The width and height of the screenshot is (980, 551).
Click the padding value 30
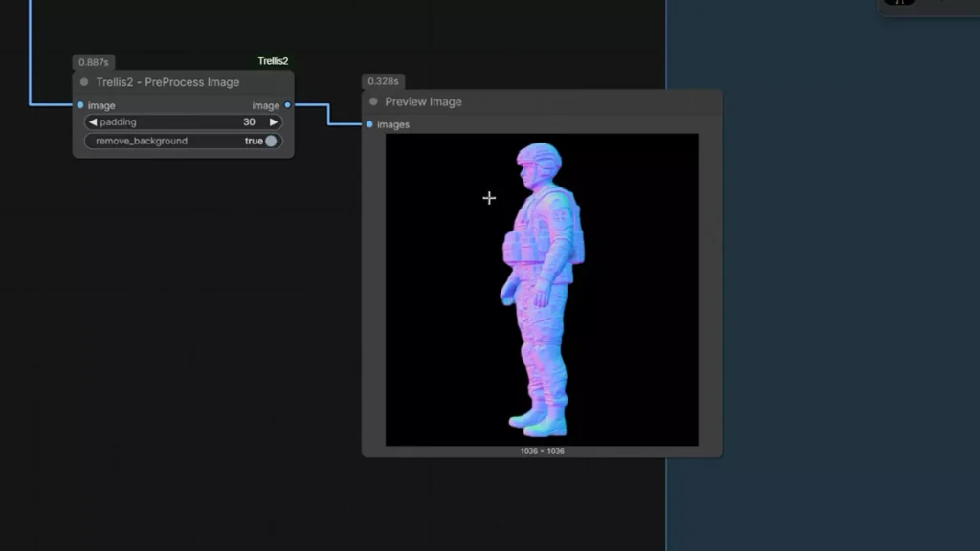249,122
